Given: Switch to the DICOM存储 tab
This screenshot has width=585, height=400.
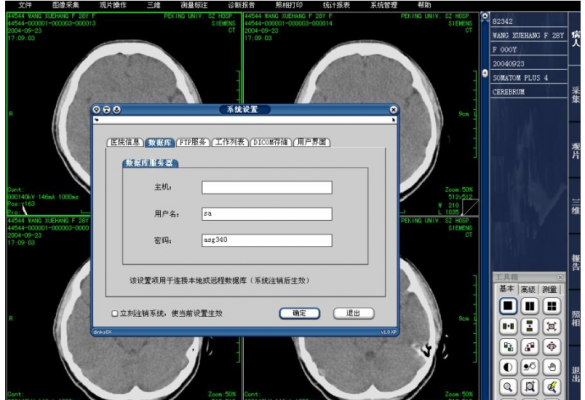Looking at the screenshot, I should 271,142.
